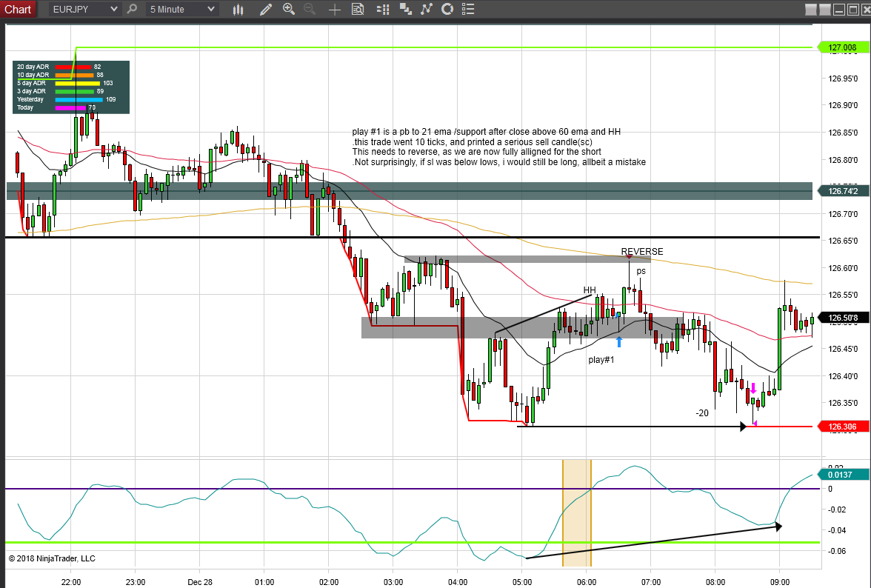Click the magenta Today ADR bar
The width and height of the screenshot is (871, 588).
click(70, 107)
